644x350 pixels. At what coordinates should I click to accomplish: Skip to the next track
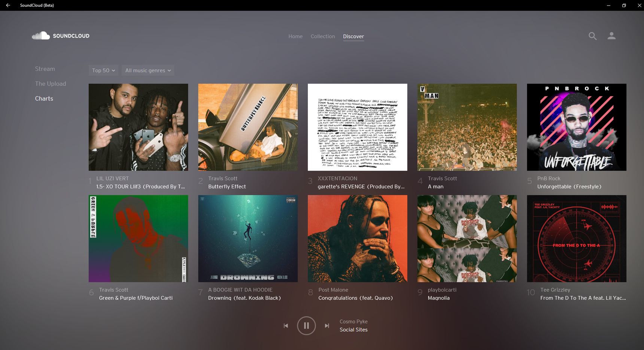coord(327,326)
